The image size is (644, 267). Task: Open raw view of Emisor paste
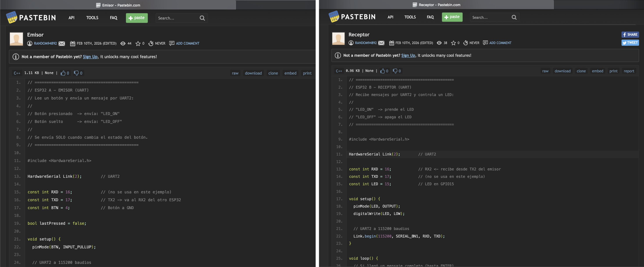pos(235,73)
